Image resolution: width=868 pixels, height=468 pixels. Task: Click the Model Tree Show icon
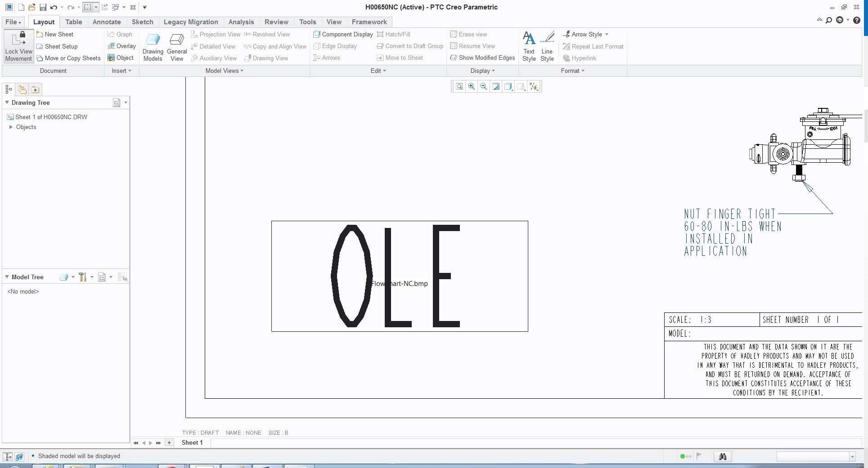pos(64,277)
